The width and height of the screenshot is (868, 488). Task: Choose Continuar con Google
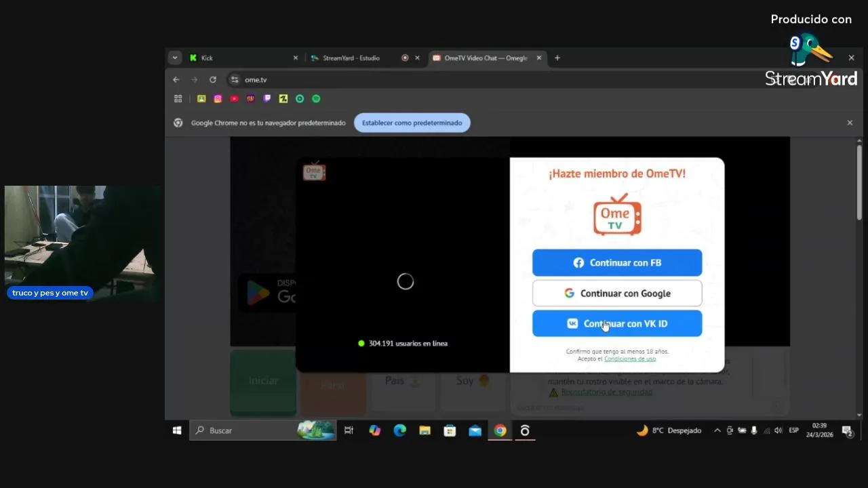617,293
